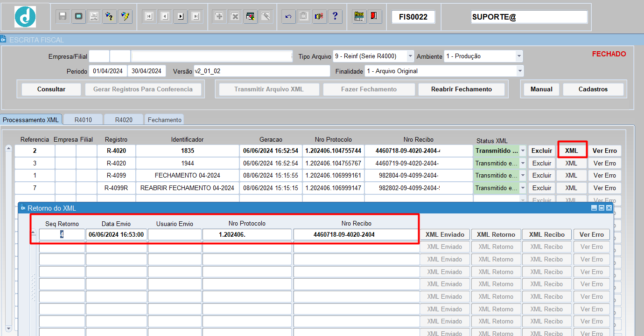Open the Finalidade dropdown

520,71
